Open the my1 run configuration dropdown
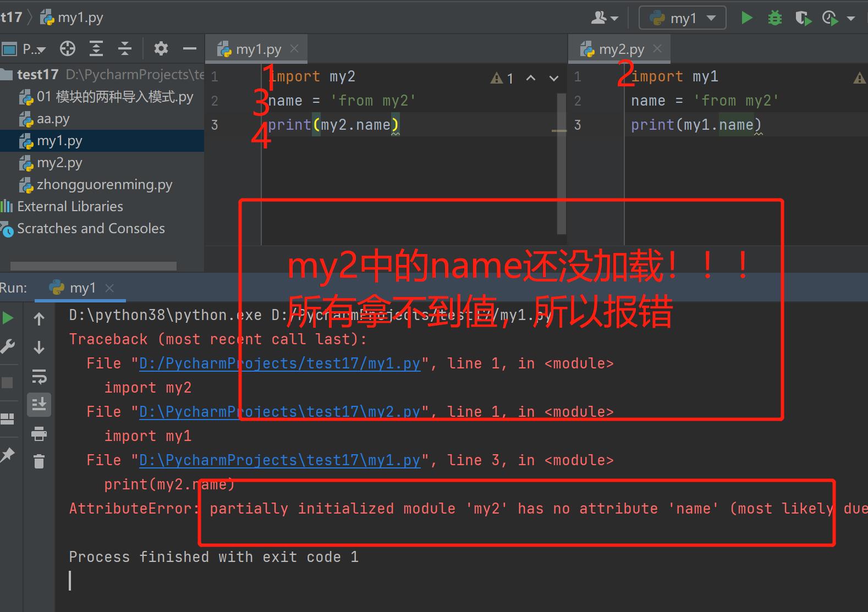The image size is (868, 612). coord(682,18)
